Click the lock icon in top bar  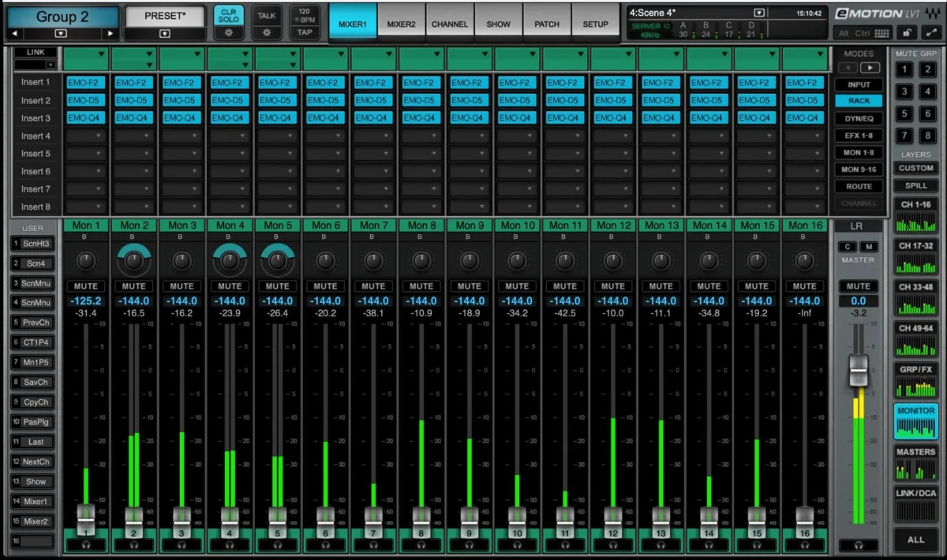[x=908, y=33]
